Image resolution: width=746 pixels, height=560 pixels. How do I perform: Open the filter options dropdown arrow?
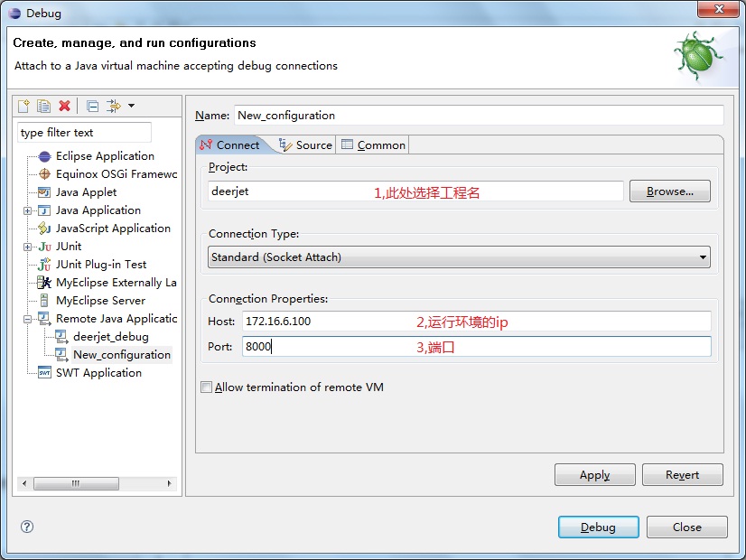(x=131, y=106)
